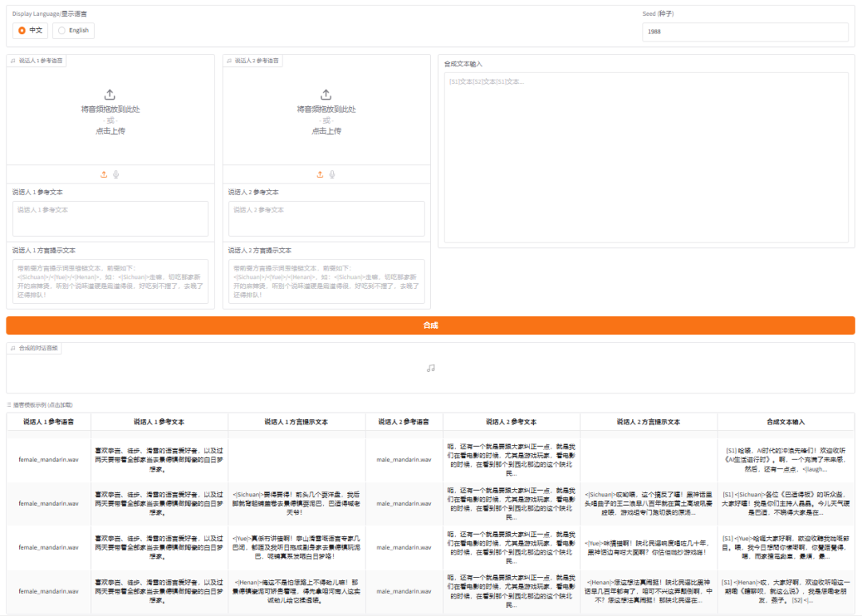Click the music note icon in synthesized audio panel
The width and height of the screenshot is (862, 616).
(430, 368)
